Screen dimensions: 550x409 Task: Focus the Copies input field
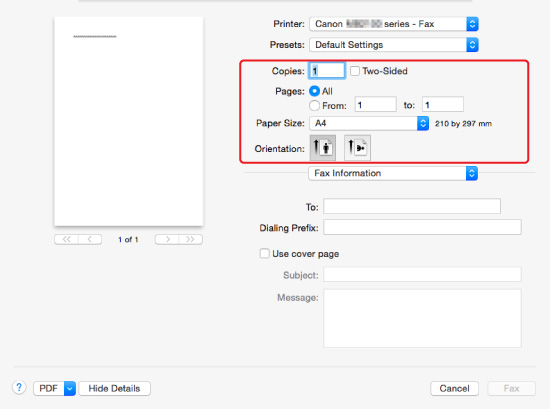tap(327, 71)
